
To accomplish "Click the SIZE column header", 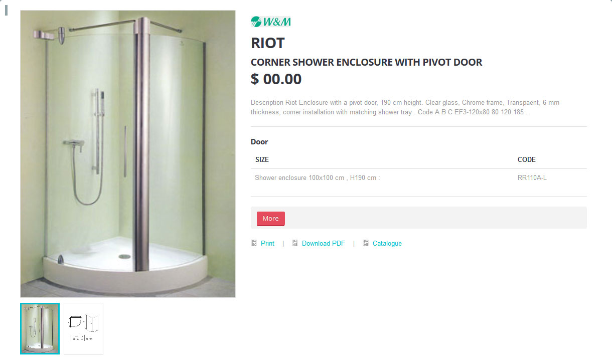I will (x=262, y=159).
